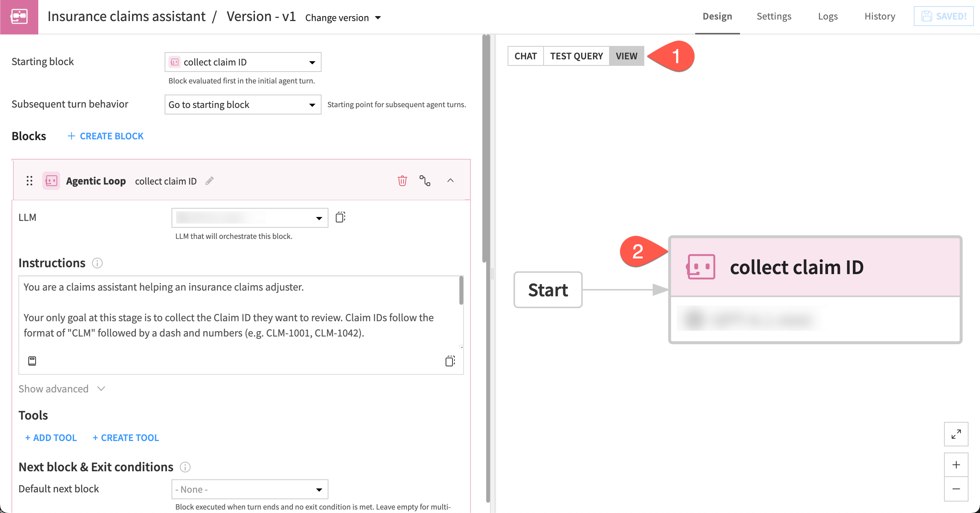Open the Settings tab
The height and width of the screenshot is (513, 980).
(x=774, y=16)
